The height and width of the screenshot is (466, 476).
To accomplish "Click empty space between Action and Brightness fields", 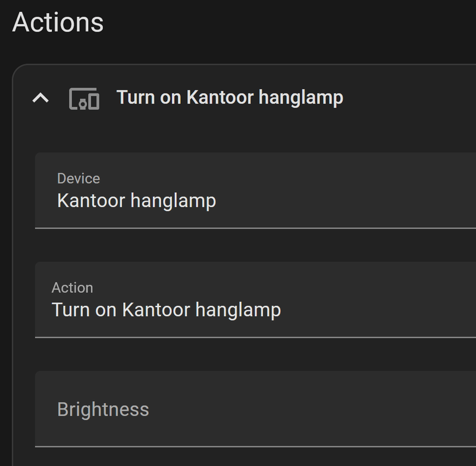I will [x=256, y=354].
